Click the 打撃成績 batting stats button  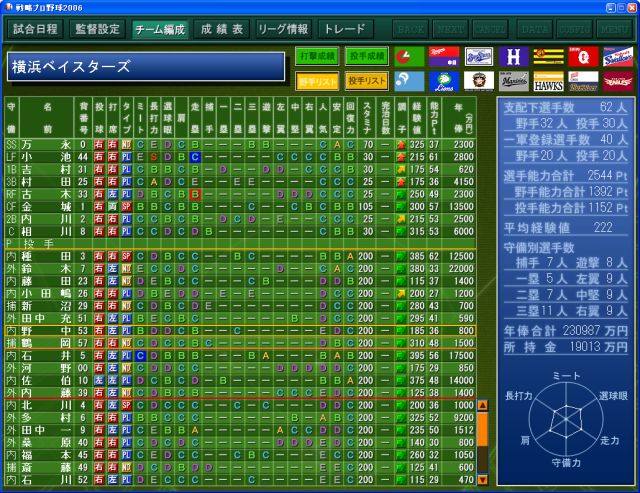317,56
